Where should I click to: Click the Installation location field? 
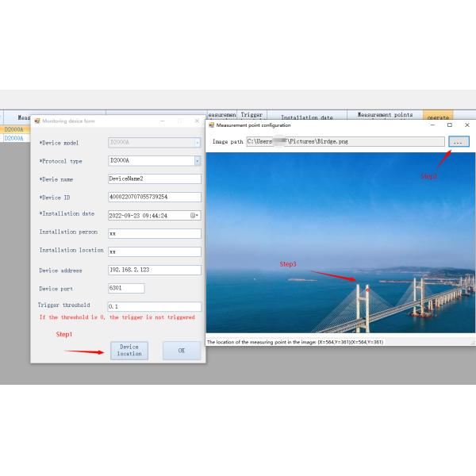tap(154, 251)
